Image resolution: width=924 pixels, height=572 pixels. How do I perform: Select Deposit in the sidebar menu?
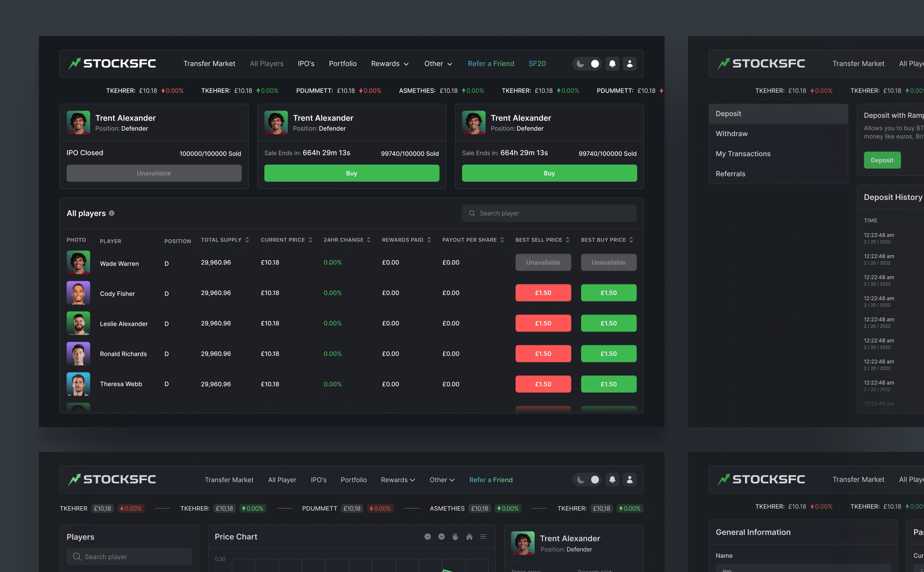coord(778,114)
